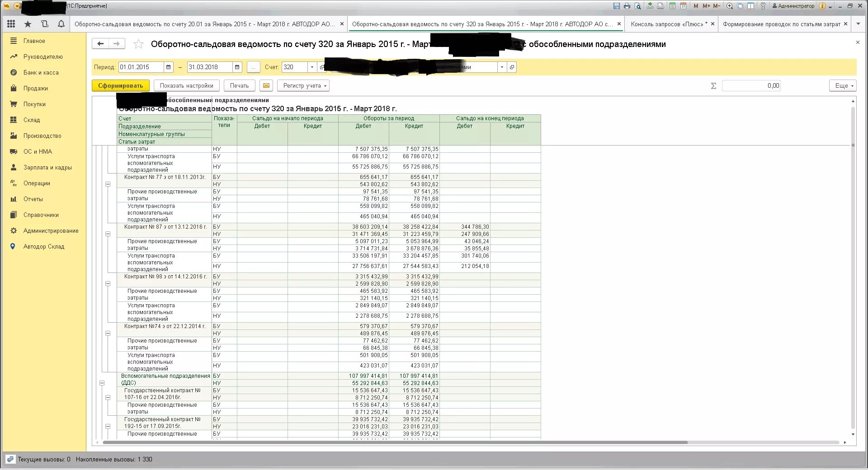Open organization field open-form icon

pyautogui.click(x=512, y=67)
